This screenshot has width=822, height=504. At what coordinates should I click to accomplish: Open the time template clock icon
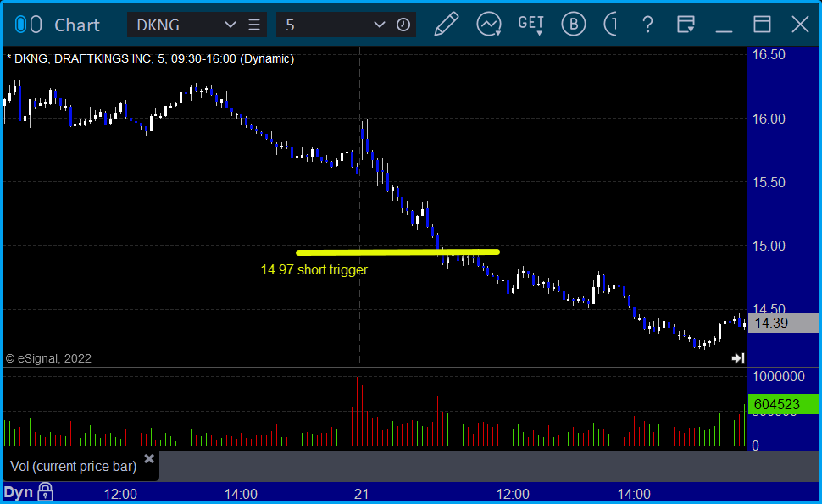(403, 25)
